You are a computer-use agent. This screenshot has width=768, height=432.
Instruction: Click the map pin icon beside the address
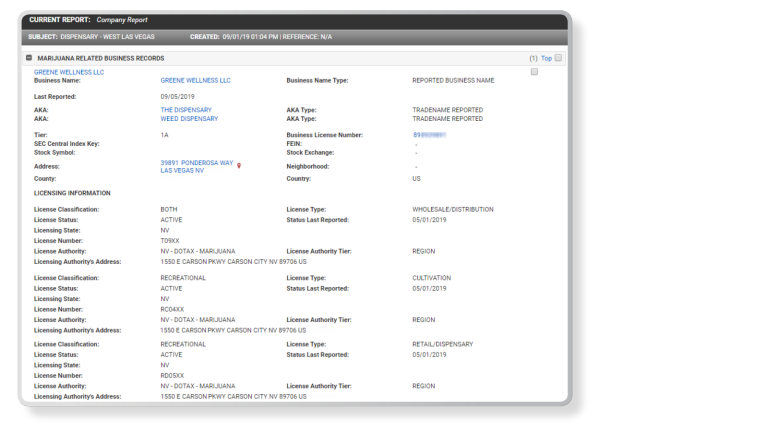coord(239,166)
